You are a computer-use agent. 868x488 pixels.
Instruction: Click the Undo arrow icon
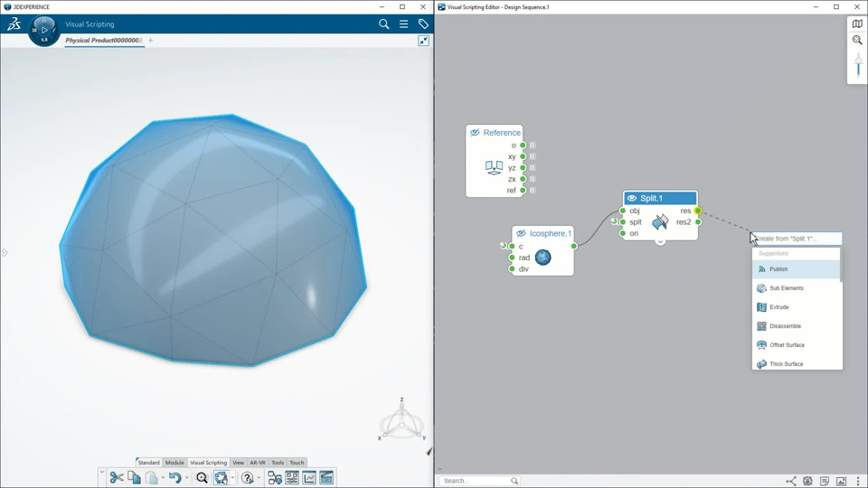tap(175, 477)
